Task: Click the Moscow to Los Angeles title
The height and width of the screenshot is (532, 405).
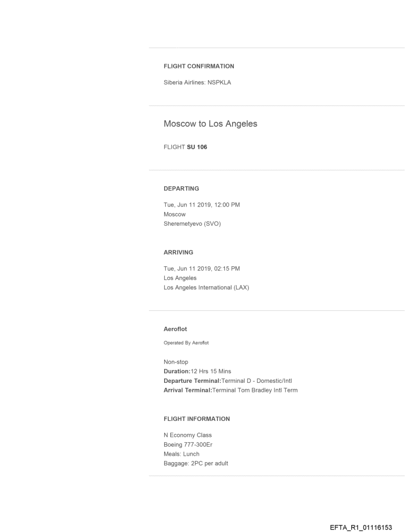Action: (210, 124)
